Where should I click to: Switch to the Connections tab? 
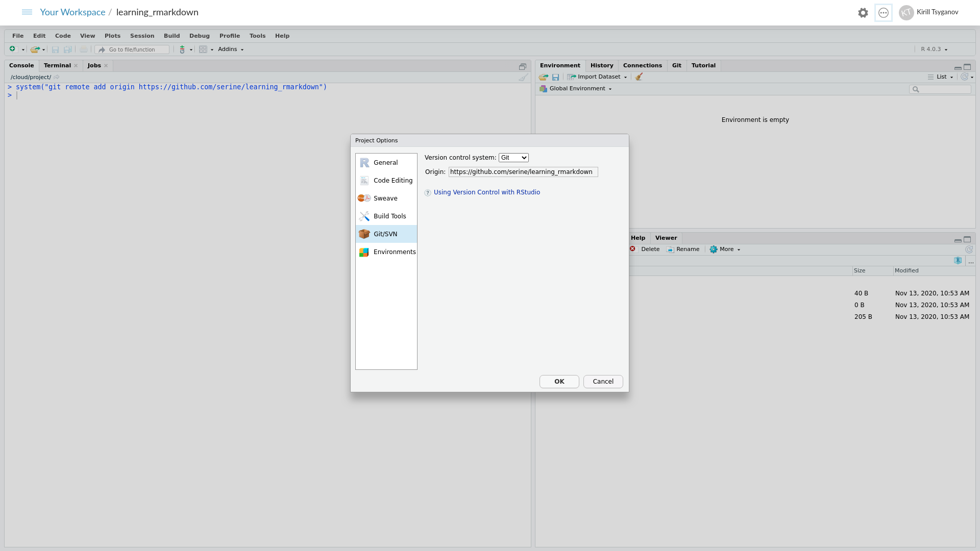642,66
